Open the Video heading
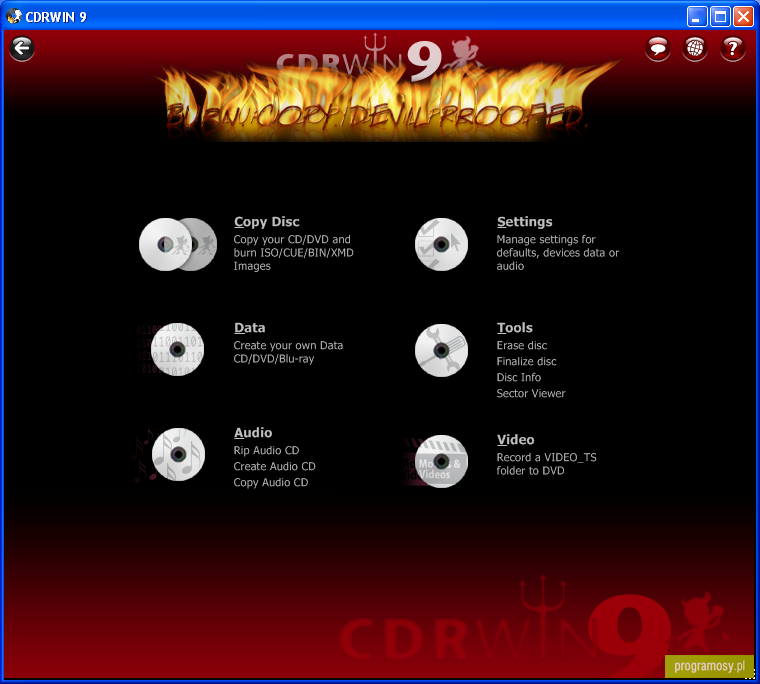Screen dimensions: 760x684 click(515, 440)
